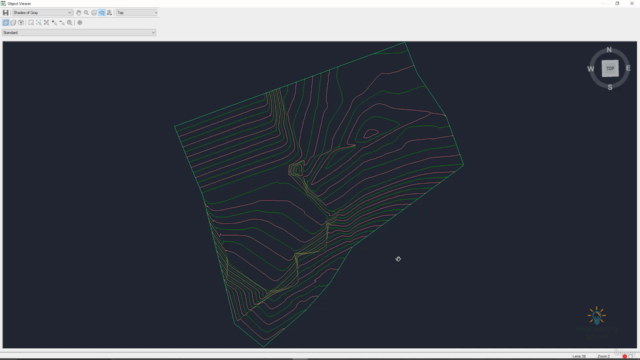
Task: Click the Object Viewer window title icon
Action: point(3,3)
